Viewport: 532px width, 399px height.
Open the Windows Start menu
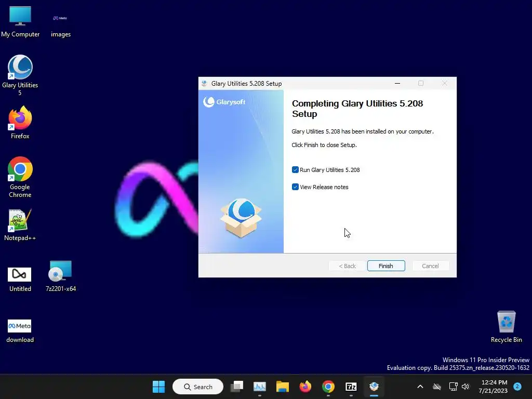pyautogui.click(x=158, y=387)
